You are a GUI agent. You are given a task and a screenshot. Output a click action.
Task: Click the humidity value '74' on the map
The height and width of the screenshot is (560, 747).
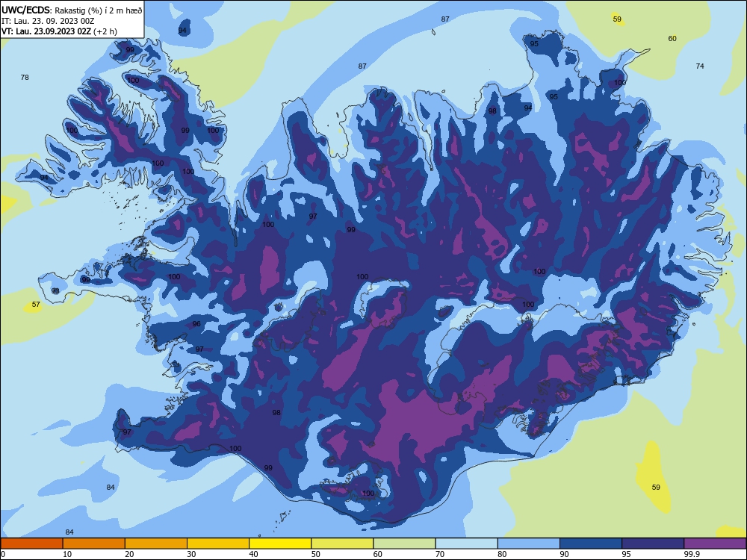coord(700,66)
